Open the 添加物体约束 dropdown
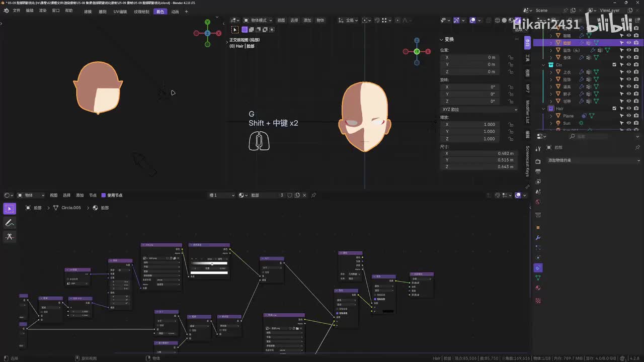 (x=593, y=160)
